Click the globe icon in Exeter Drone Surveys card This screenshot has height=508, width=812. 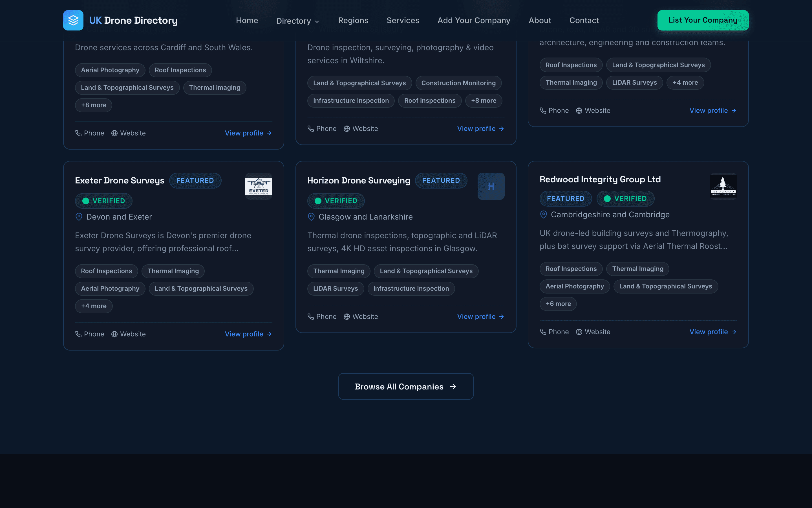(x=114, y=334)
